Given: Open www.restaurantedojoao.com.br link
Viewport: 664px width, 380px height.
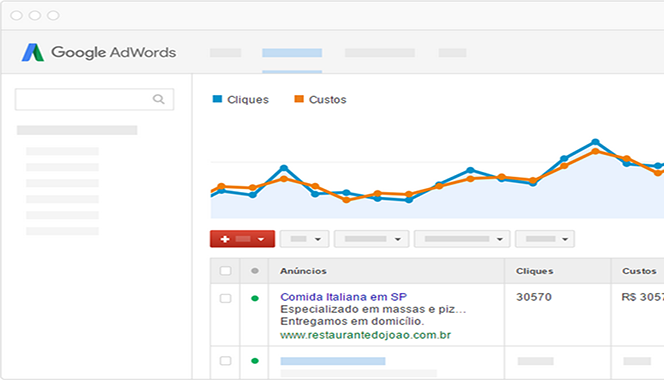Looking at the screenshot, I should pyautogui.click(x=365, y=335).
